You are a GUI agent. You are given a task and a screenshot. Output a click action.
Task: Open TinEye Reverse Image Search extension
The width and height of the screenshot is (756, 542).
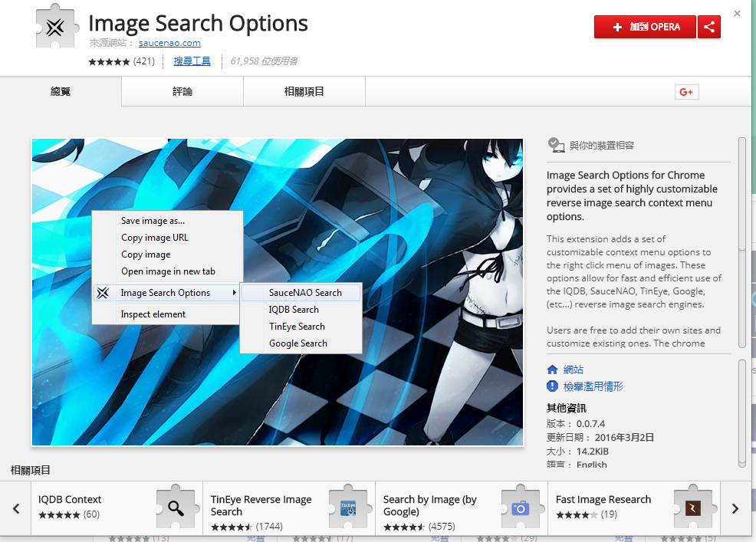289,508
